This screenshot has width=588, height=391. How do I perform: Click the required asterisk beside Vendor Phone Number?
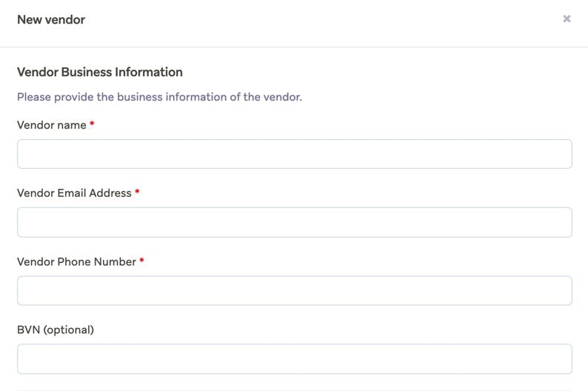(x=141, y=261)
